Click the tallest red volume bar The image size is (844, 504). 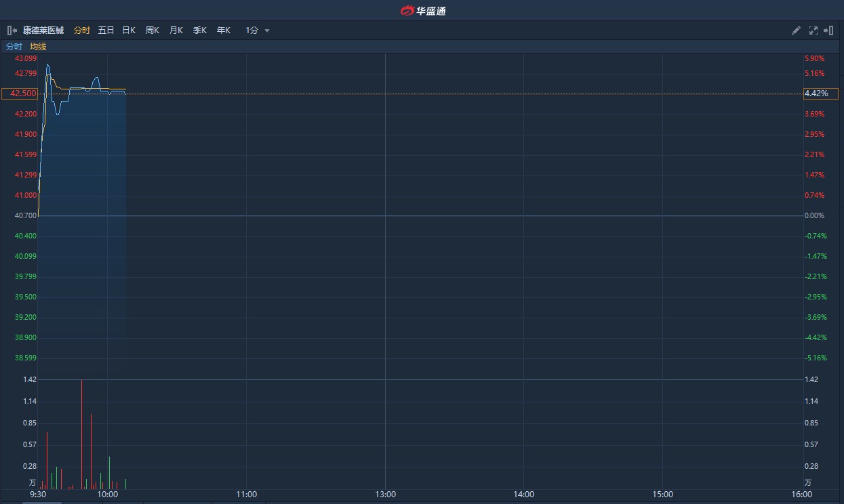(82, 434)
